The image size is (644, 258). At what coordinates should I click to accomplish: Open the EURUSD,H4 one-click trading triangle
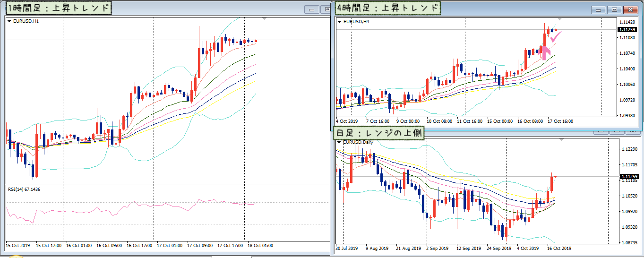point(340,22)
